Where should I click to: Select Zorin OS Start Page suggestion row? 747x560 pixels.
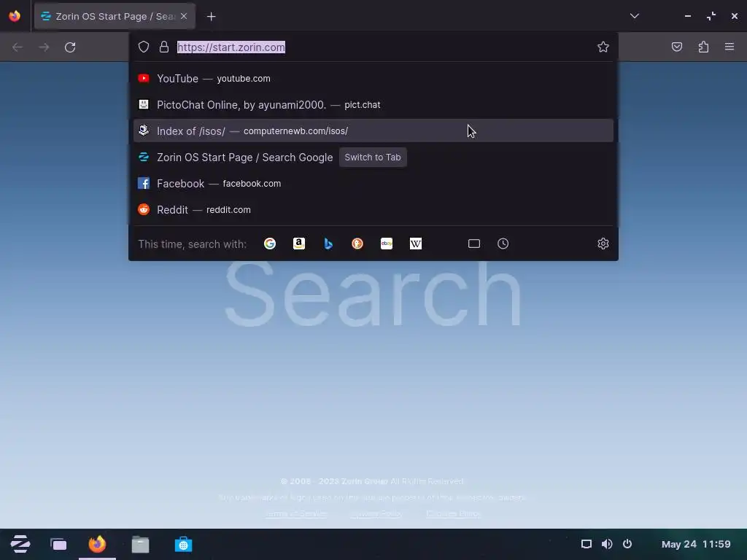(x=373, y=157)
